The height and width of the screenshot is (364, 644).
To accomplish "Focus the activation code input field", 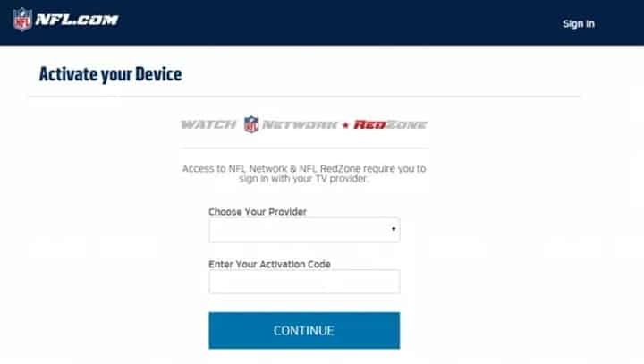I will click(x=304, y=282).
